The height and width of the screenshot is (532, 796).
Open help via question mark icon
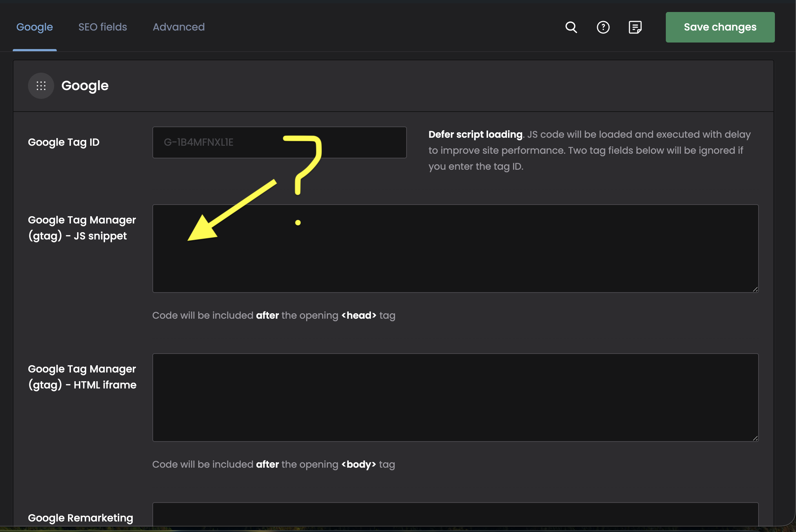point(603,27)
